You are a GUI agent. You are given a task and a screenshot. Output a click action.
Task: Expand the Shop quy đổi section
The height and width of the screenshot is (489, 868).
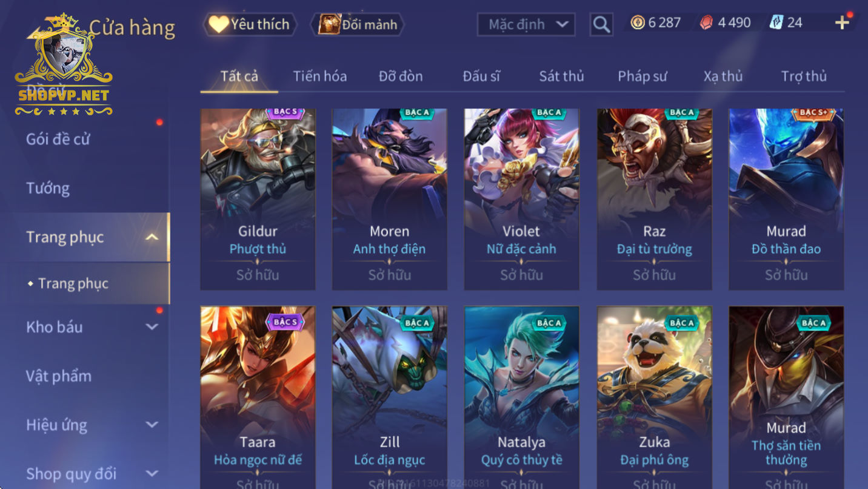point(152,473)
